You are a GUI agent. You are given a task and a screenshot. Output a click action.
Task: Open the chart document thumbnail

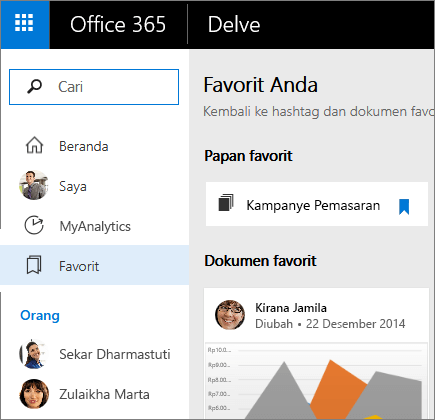316,381
